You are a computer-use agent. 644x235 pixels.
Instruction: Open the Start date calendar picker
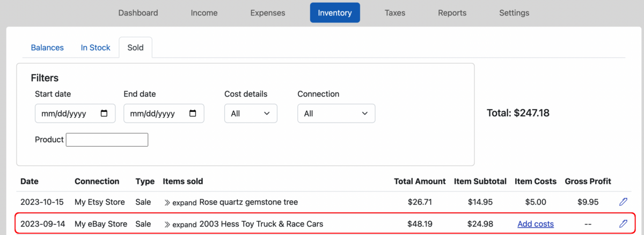tap(104, 113)
